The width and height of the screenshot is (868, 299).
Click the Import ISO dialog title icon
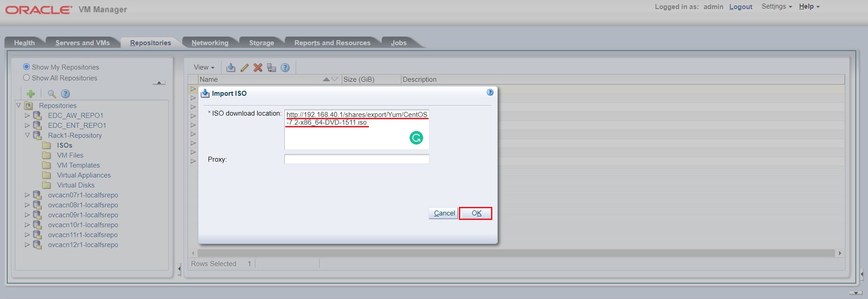(x=205, y=93)
